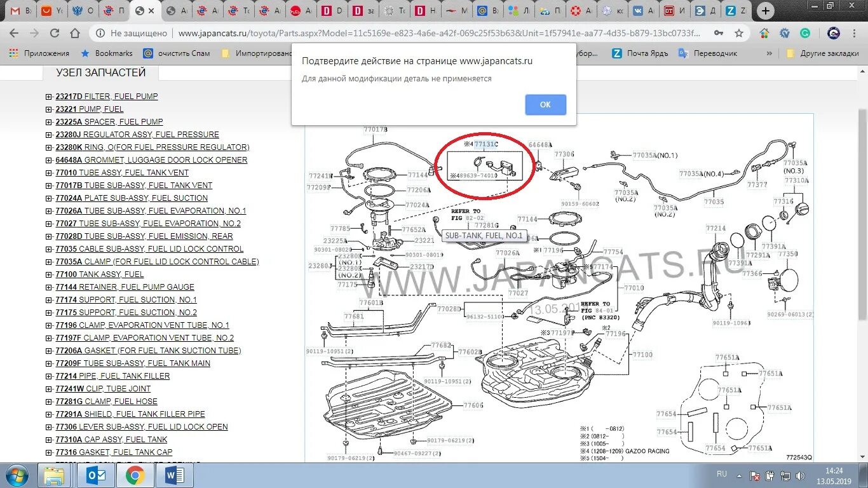Viewport: 868px width, 488px height.
Task: Open 77017B TUBE SUB-ASSY, FUEL TANK VENT
Action: [x=134, y=186]
